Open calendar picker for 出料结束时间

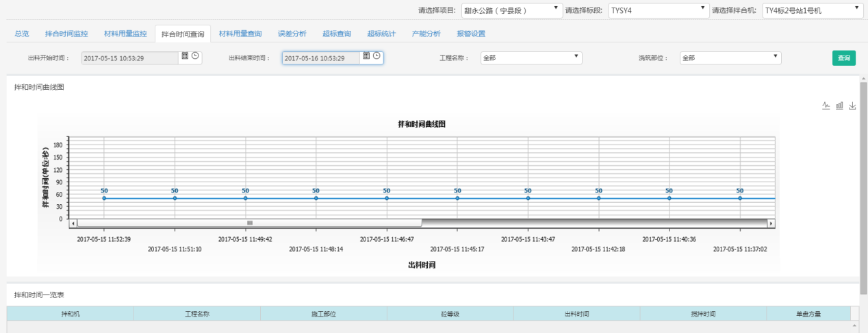[367, 57]
